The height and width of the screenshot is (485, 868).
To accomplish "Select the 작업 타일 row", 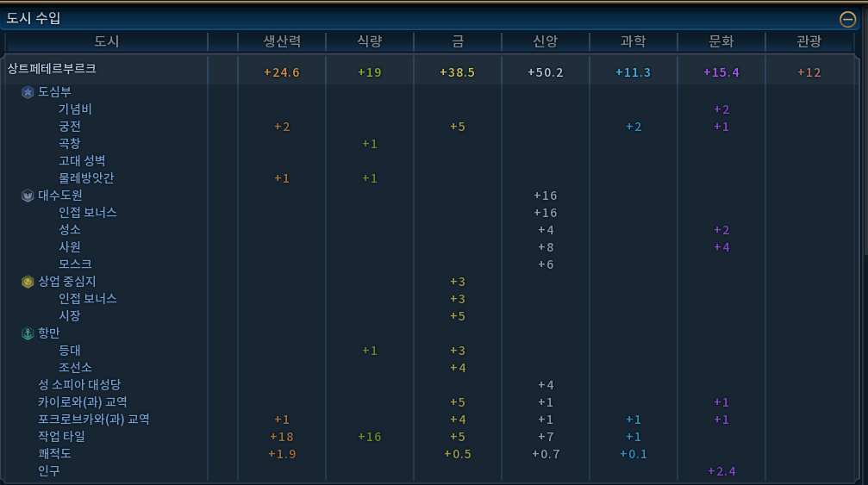I will (61, 437).
